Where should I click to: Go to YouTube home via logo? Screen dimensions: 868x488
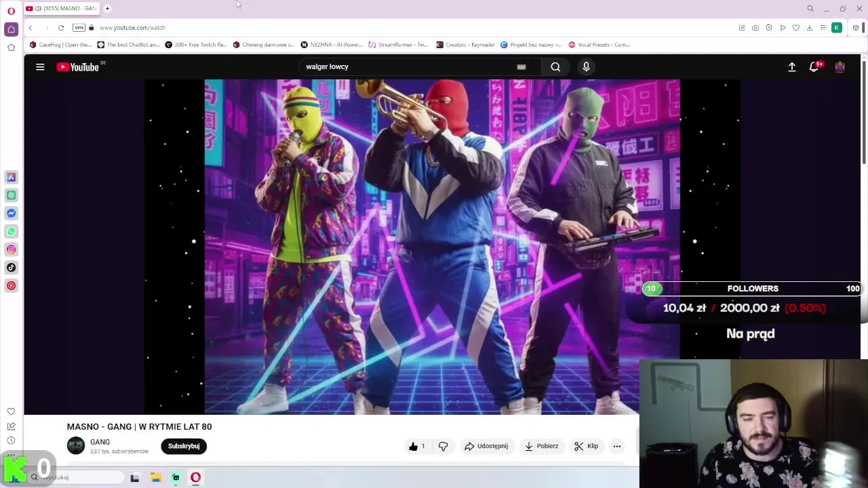[78, 66]
